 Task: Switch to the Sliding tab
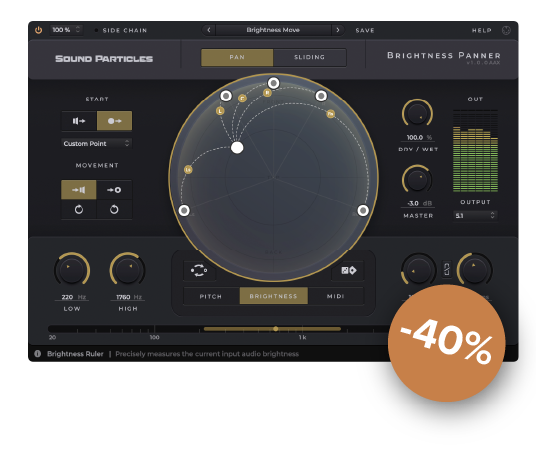[x=309, y=57]
